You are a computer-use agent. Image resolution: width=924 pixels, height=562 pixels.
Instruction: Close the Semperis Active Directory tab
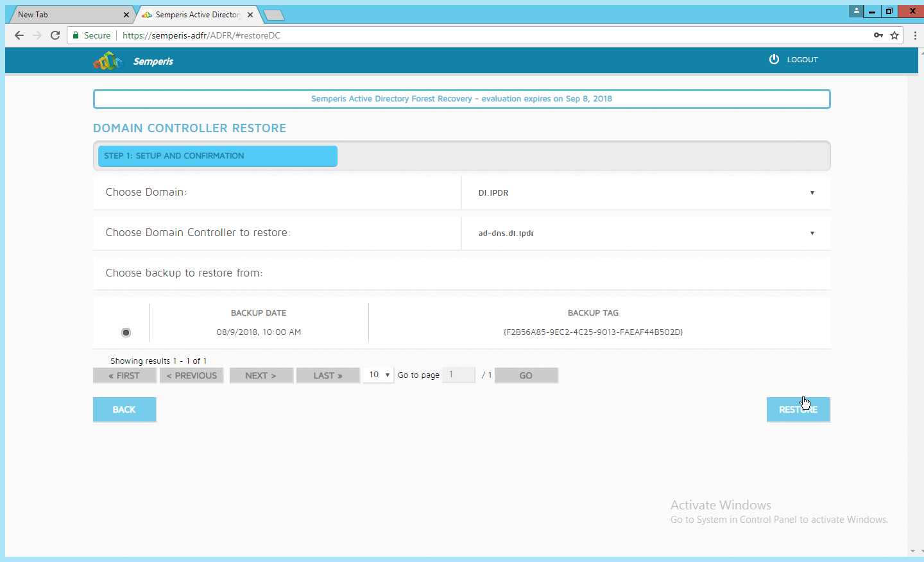[x=250, y=15]
